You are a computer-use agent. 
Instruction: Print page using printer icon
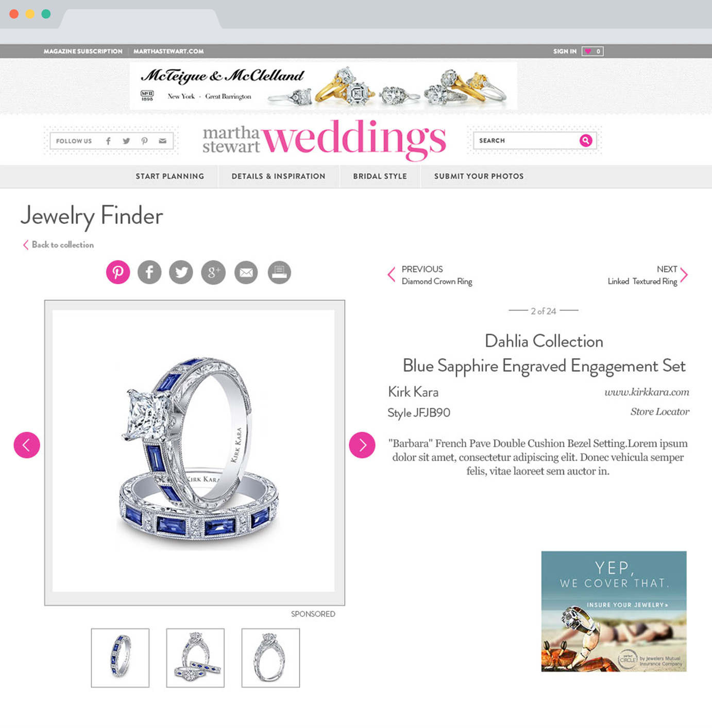(x=279, y=272)
